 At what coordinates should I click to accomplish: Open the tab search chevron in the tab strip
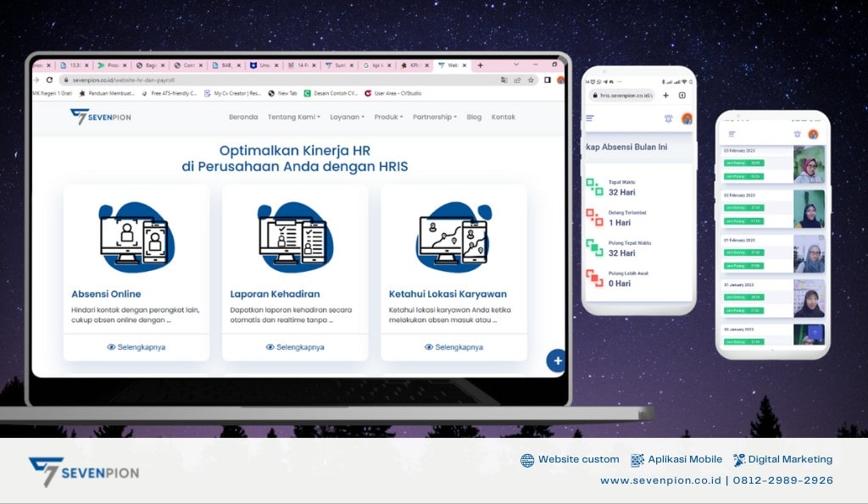click(516, 64)
